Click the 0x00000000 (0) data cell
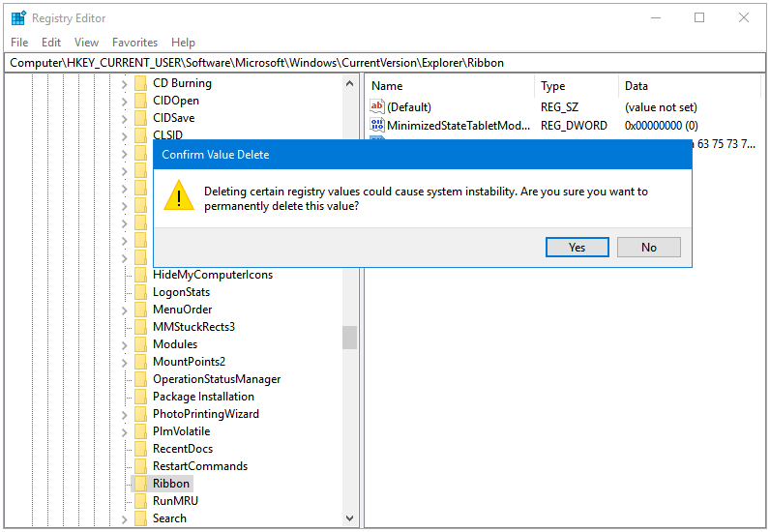Viewport: 770px width, 532px height. tap(662, 126)
